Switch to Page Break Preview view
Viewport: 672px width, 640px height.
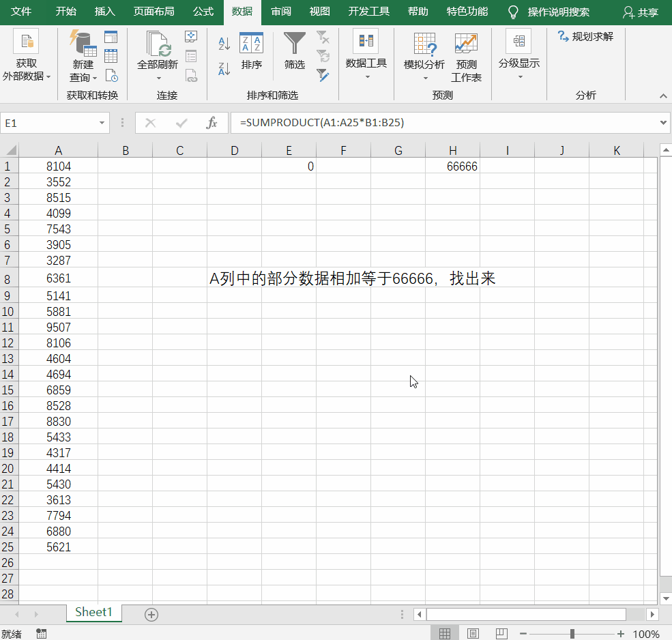501,634
